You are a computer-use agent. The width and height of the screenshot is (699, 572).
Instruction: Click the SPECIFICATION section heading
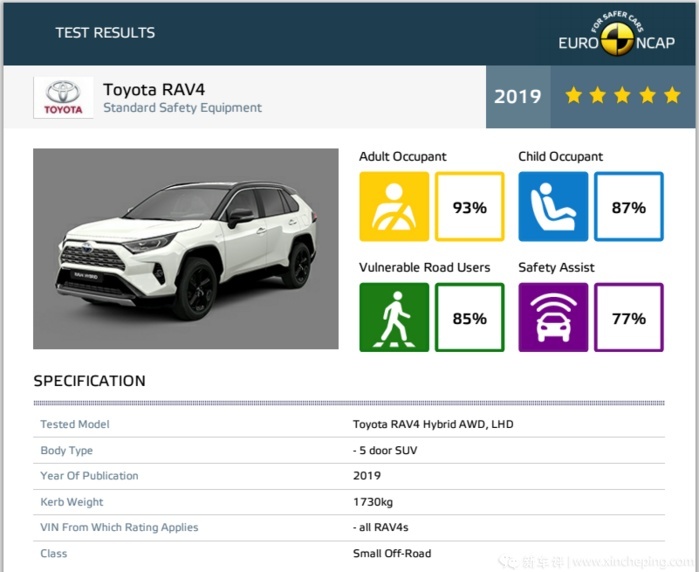[90, 381]
